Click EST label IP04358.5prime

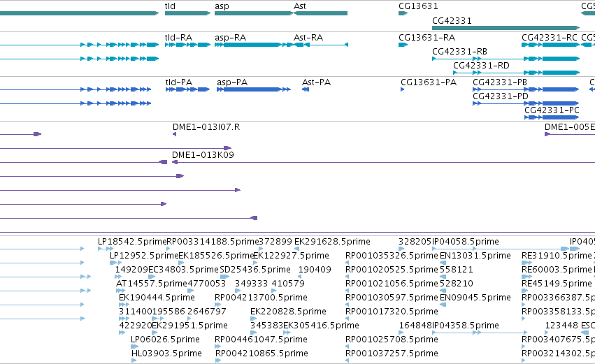coord(466,326)
